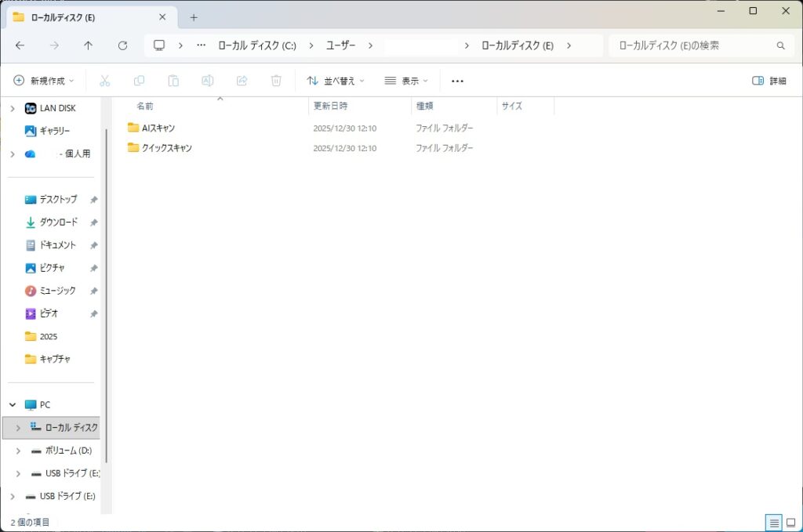Image resolution: width=803 pixels, height=532 pixels.
Task: Switch to details list view layout
Action: (x=773, y=523)
